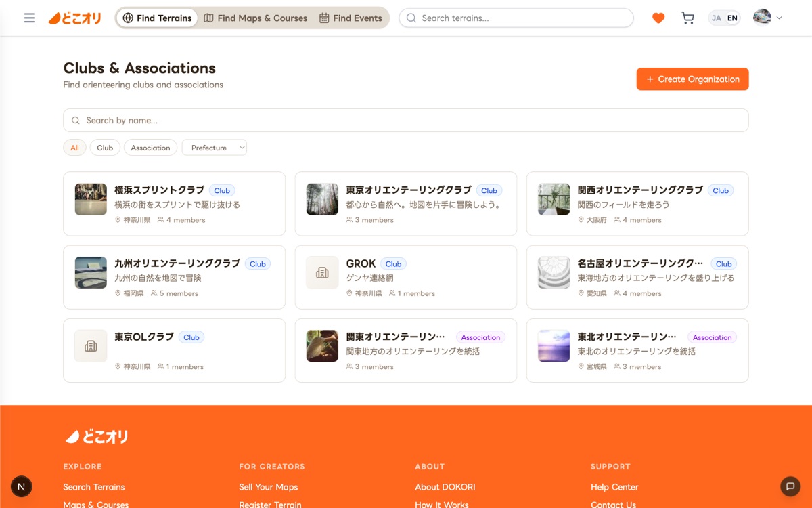Open the chat support bubble icon
The image size is (812, 508).
click(x=790, y=486)
